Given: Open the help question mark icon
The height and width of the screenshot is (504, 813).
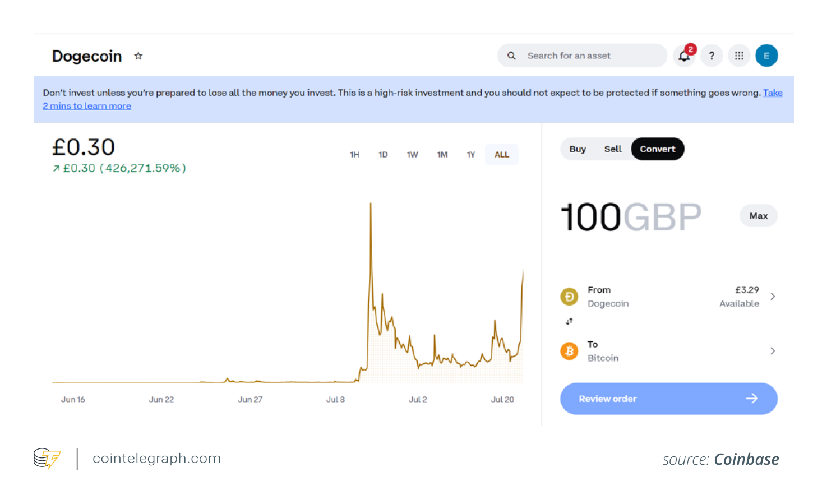Looking at the screenshot, I should pyautogui.click(x=712, y=56).
